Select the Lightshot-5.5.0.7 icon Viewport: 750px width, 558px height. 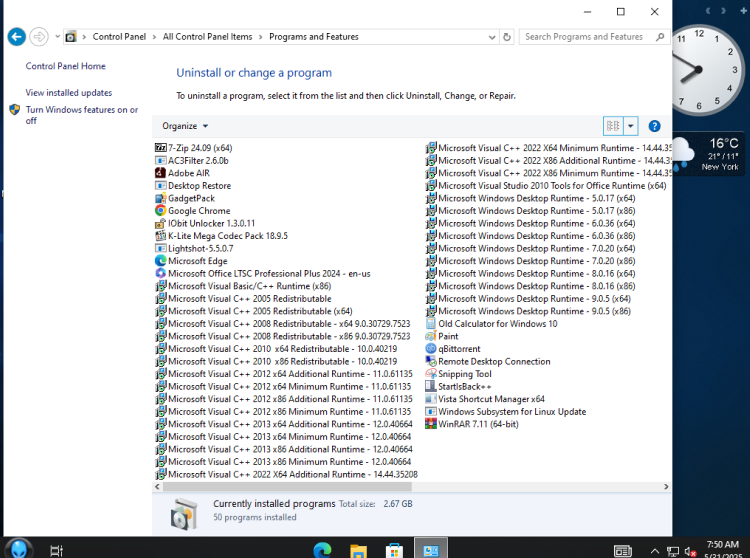coord(161,248)
